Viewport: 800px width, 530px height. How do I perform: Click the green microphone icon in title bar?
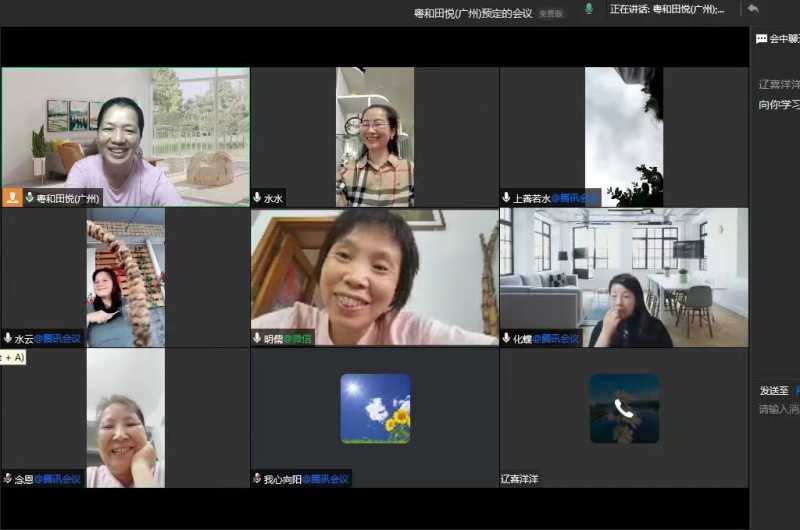(x=589, y=9)
